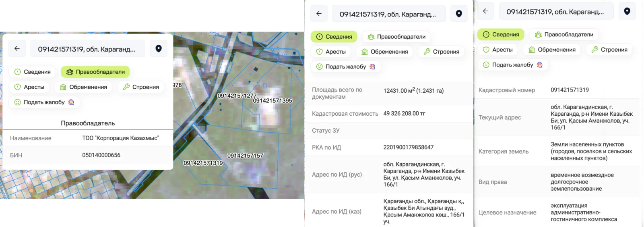Image resolution: width=644 pixels, height=227 pixels.
Task: Click map label 09142157157
Action: [x=246, y=156]
